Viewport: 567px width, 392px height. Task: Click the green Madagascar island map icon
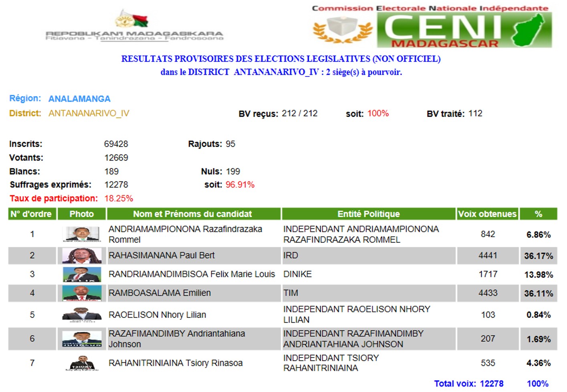coord(528,29)
